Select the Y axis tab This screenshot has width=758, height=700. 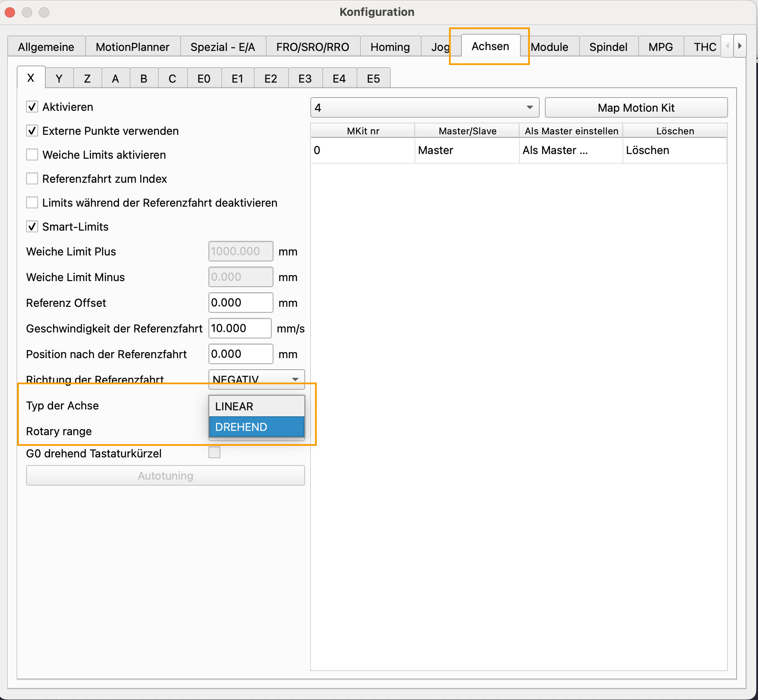(59, 79)
